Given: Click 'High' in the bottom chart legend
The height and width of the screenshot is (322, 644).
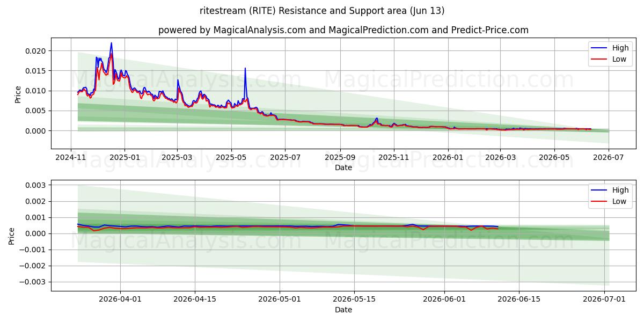Looking at the screenshot, I should coord(620,190).
